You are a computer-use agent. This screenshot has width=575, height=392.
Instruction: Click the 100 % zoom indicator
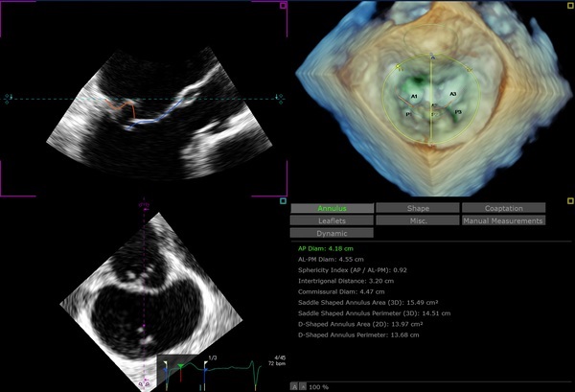click(x=321, y=385)
